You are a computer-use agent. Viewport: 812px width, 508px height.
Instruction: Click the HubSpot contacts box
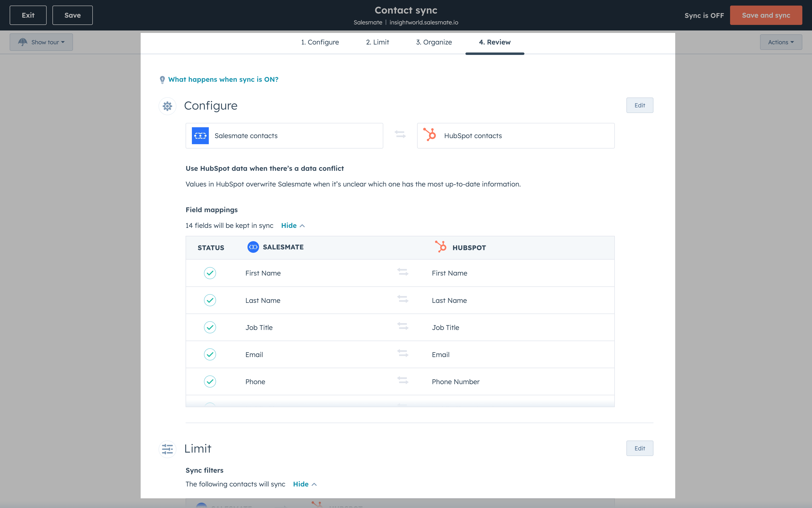(516, 136)
